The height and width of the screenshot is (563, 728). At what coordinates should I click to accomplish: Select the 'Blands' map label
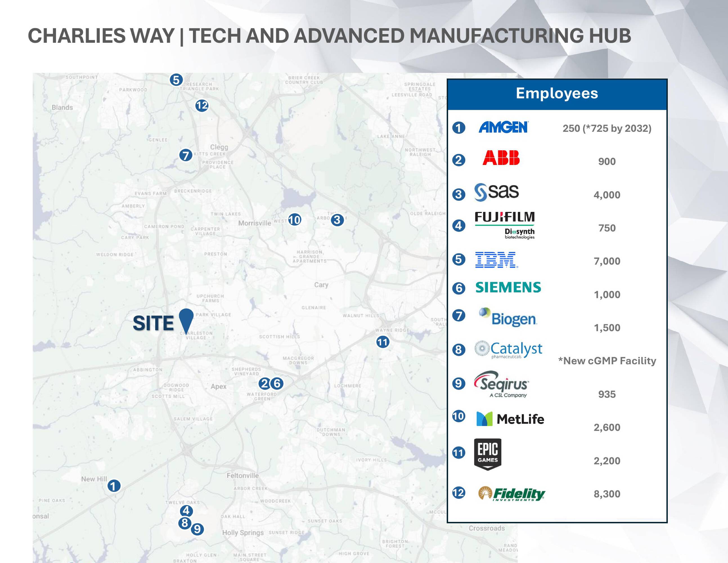point(62,108)
